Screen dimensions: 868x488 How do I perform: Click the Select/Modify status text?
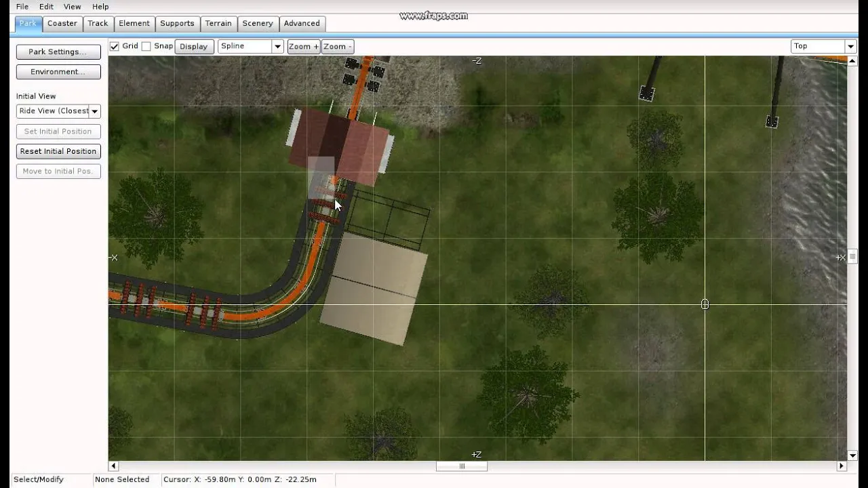point(39,480)
